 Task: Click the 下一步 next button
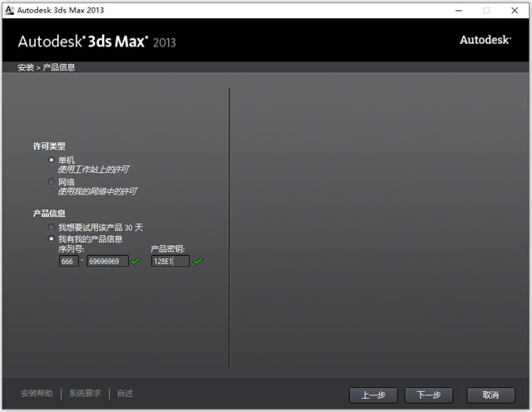pyautogui.click(x=429, y=395)
